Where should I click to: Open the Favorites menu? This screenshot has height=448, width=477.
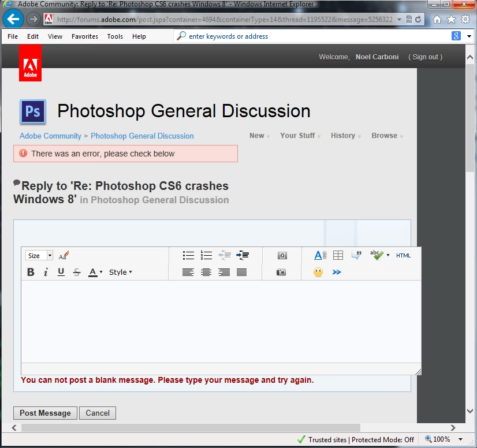pos(85,36)
